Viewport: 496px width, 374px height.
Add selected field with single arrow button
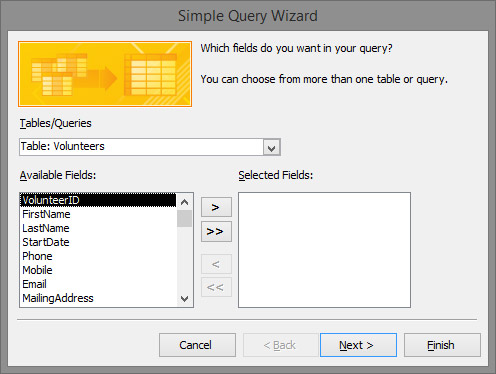pyautogui.click(x=216, y=207)
